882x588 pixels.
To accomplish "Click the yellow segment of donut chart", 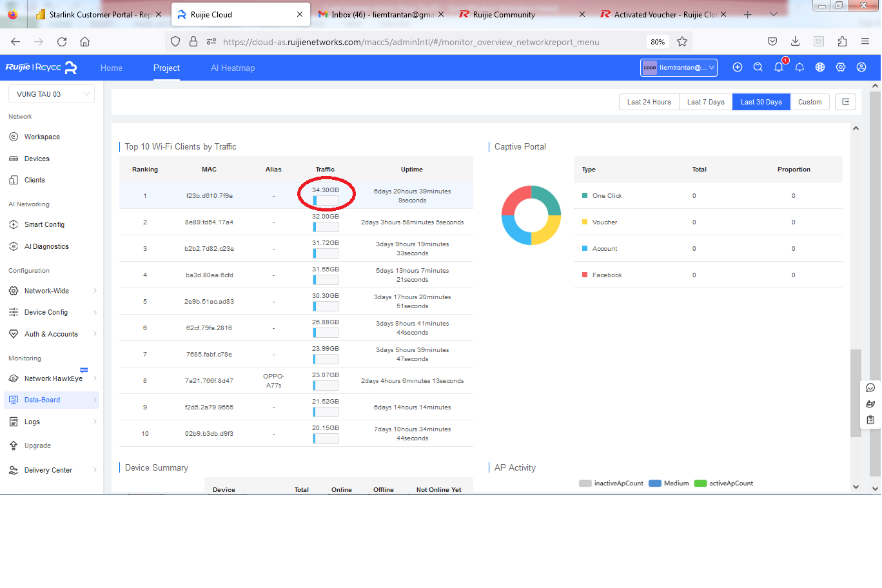I will tap(547, 229).
